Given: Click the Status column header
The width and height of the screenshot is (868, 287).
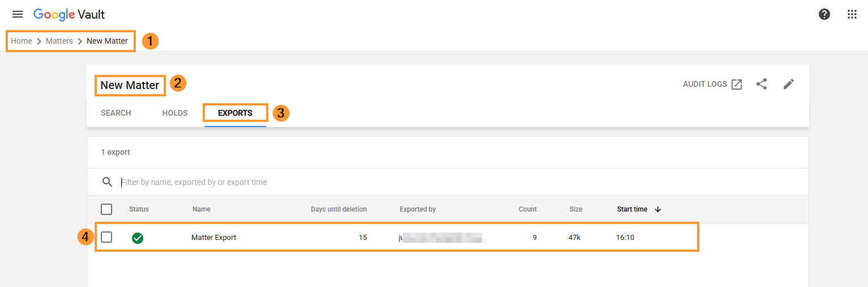Looking at the screenshot, I should point(139,209).
